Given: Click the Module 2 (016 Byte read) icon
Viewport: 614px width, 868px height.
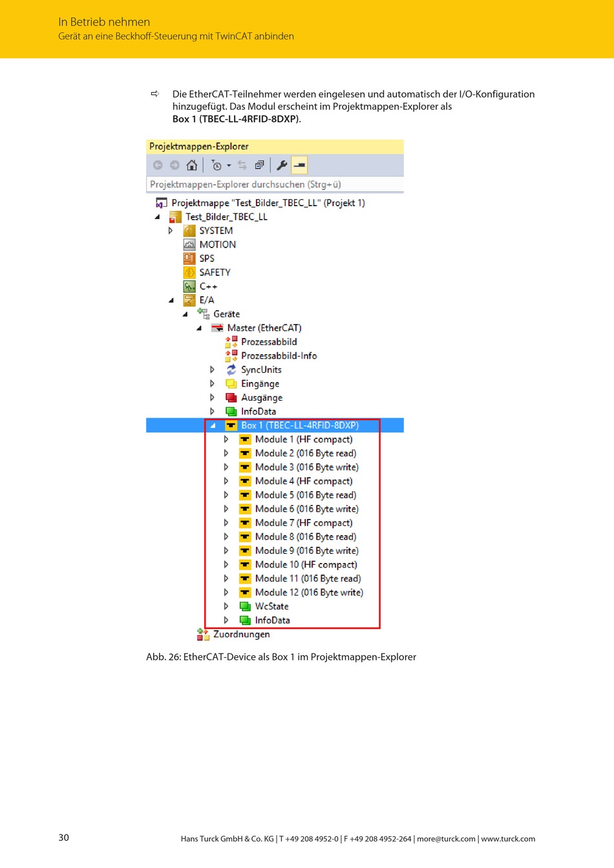Looking at the screenshot, I should [x=245, y=454].
